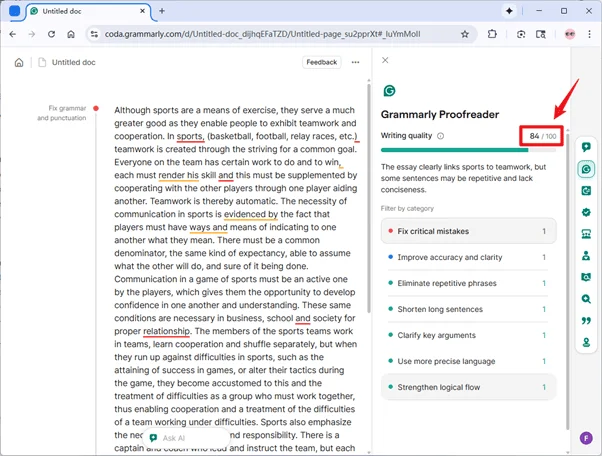This screenshot has height=456, width=602.
Task: Reload the page
Action: click(x=51, y=34)
